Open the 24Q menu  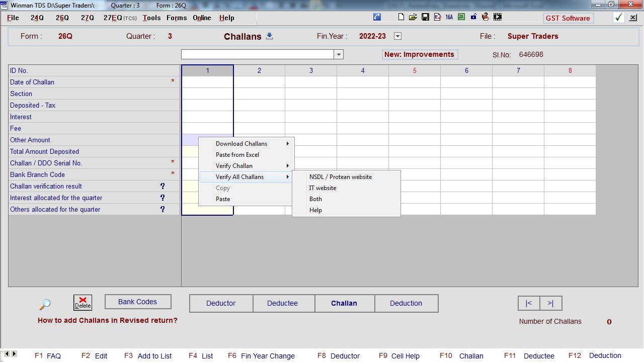click(37, 18)
